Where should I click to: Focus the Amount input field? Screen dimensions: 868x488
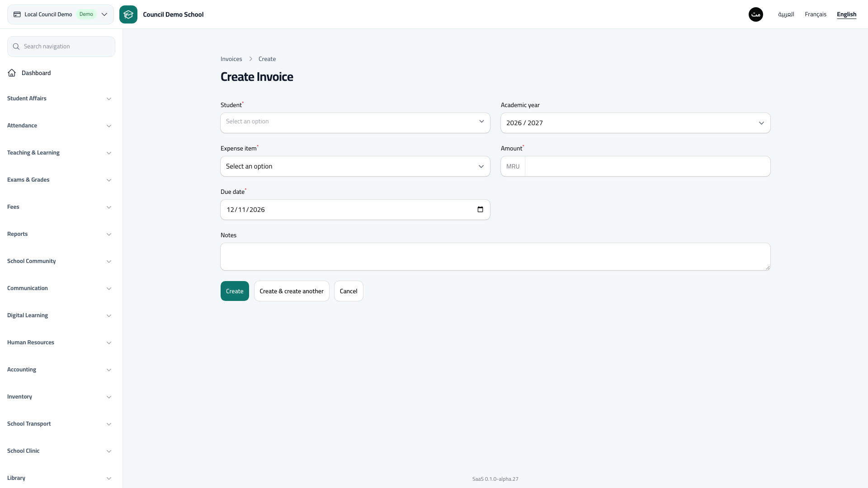[x=647, y=166]
